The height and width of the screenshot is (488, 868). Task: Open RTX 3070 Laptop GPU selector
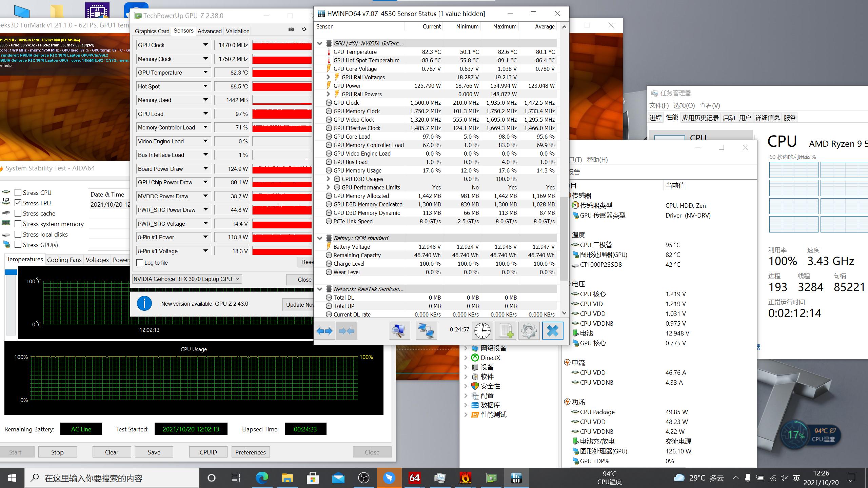(x=187, y=279)
